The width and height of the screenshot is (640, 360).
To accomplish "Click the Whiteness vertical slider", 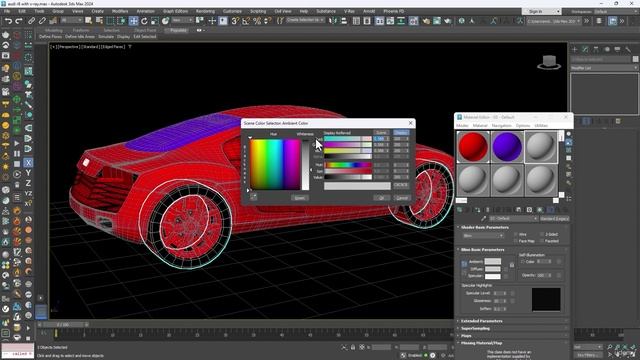I will (305, 164).
